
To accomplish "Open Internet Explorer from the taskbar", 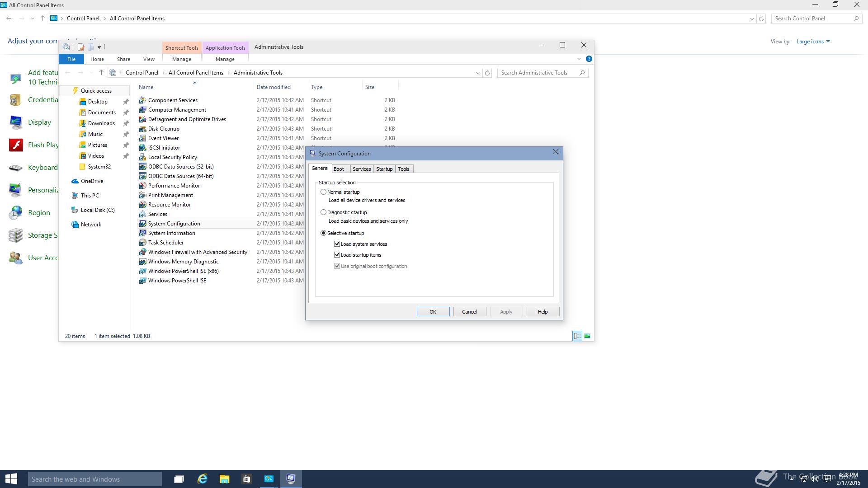I will 202,479.
